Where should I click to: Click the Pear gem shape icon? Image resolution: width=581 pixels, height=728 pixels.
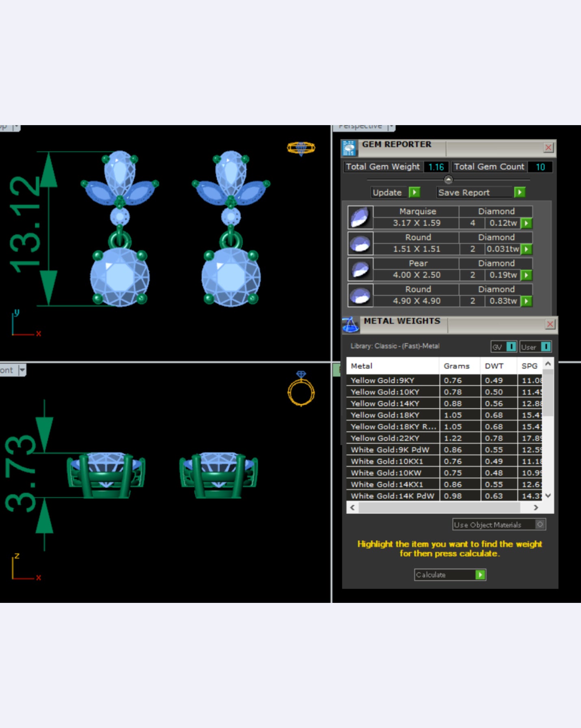click(360, 269)
